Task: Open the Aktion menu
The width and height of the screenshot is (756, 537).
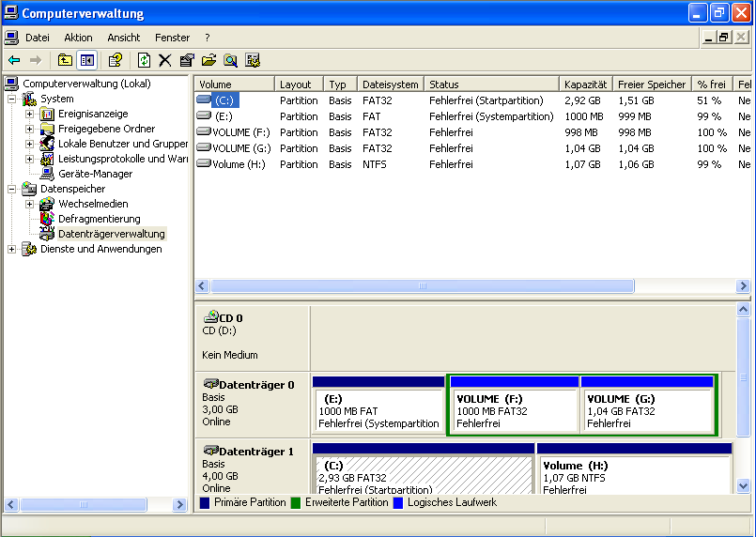Action: [x=78, y=38]
